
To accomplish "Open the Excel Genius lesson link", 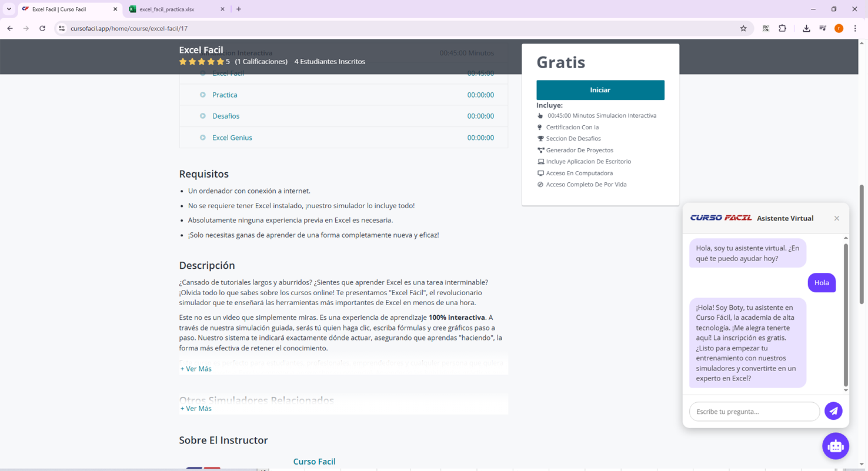I will click(232, 138).
